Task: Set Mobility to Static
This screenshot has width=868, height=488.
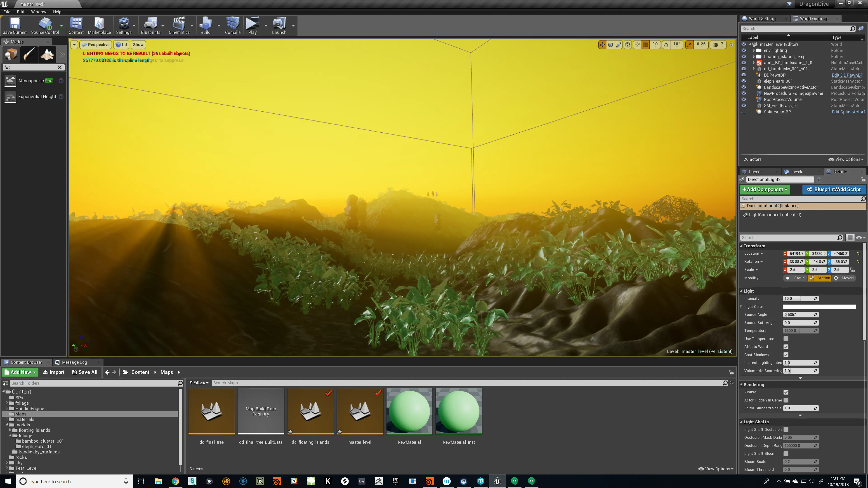Action: pos(795,278)
